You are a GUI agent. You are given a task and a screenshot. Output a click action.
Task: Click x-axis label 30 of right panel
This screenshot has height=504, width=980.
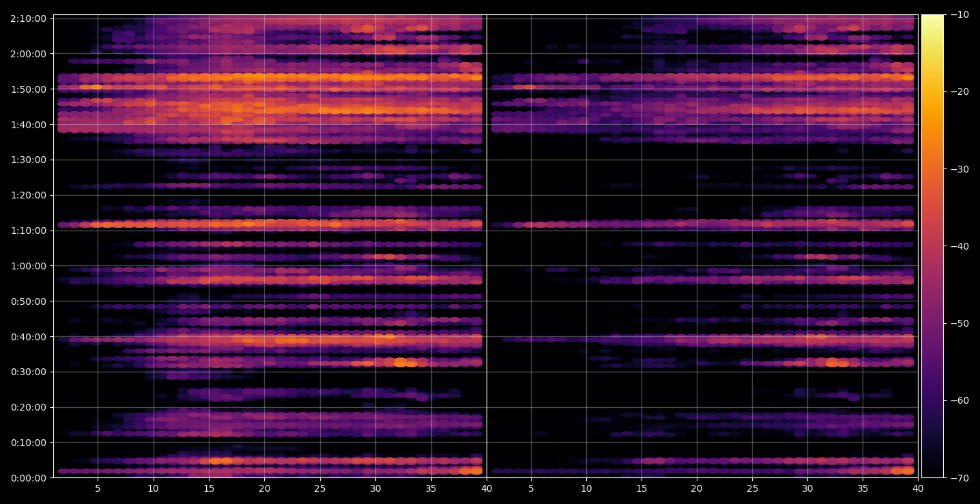tap(807, 488)
